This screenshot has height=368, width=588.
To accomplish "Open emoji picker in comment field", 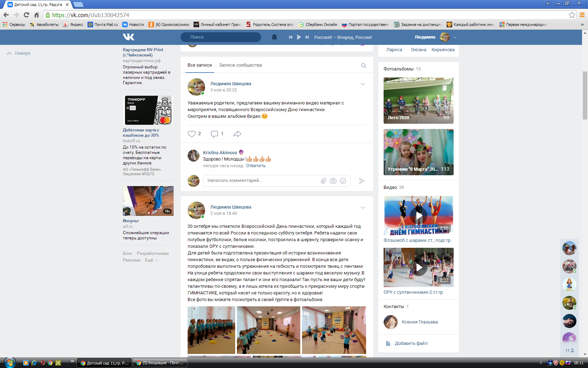I will tap(343, 181).
